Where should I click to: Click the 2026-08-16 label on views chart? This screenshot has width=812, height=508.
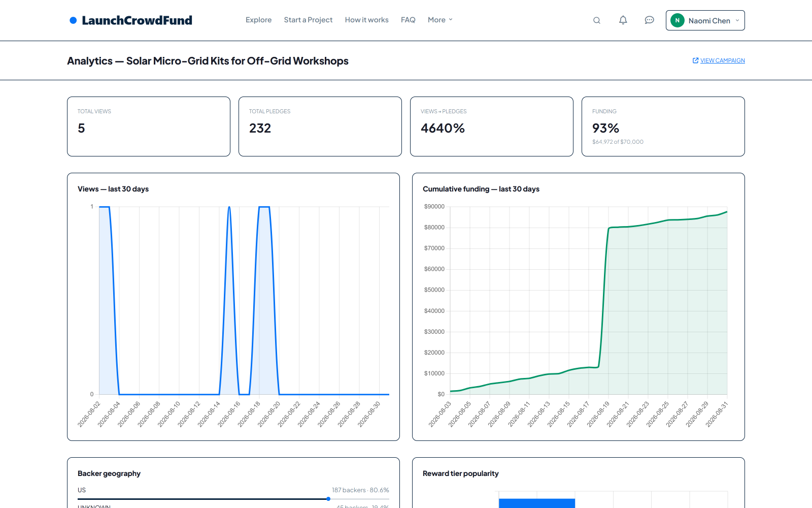229,414
